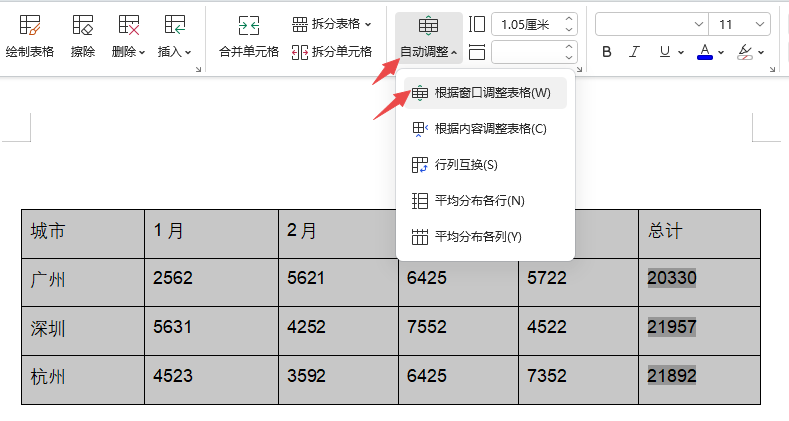Click Merge Cells (合并单元格)

click(249, 37)
